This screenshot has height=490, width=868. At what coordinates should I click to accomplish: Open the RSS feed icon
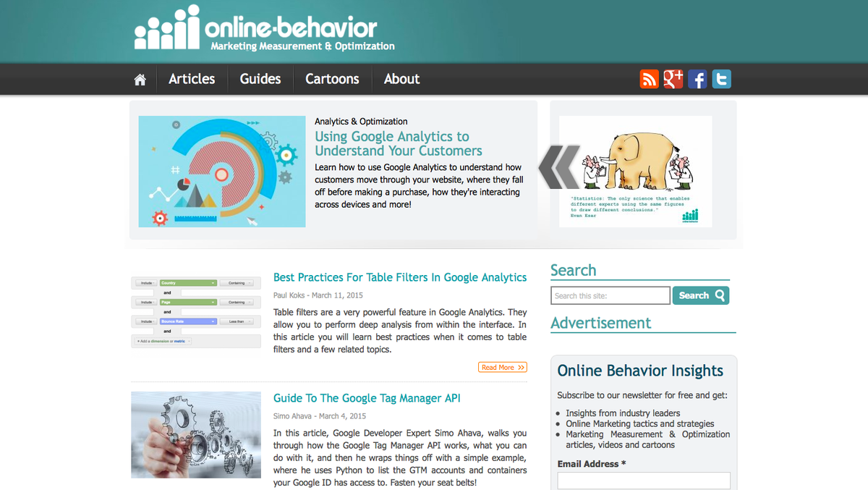[x=649, y=79]
